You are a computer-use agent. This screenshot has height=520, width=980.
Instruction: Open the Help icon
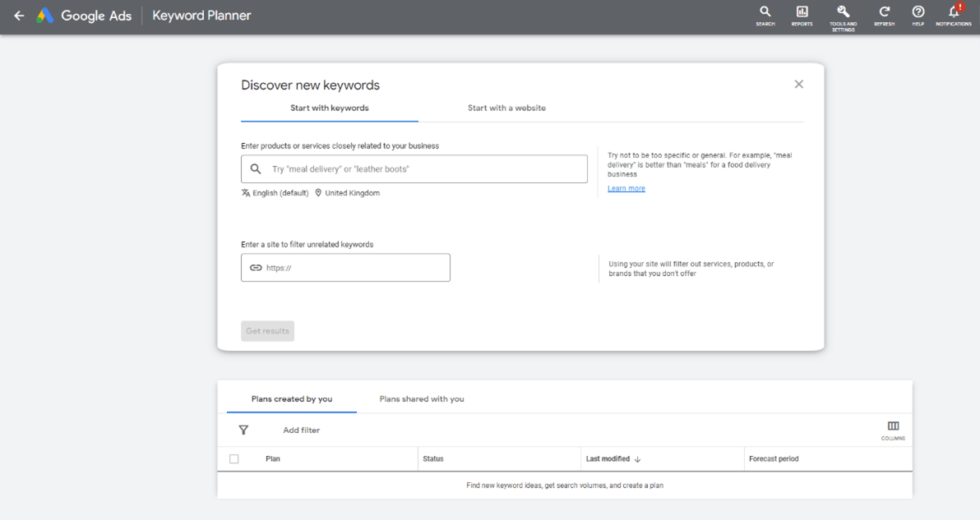tap(918, 16)
